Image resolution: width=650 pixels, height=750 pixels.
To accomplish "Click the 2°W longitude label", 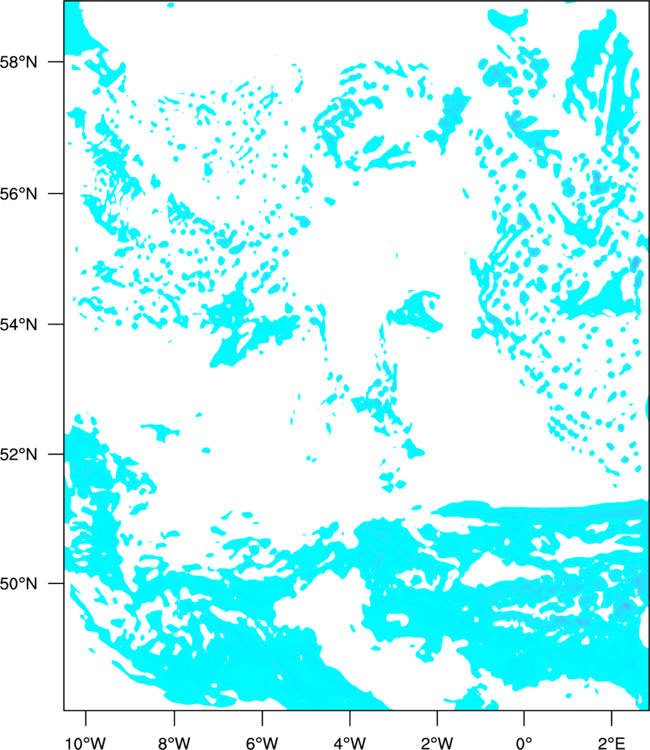I will click(x=437, y=743).
